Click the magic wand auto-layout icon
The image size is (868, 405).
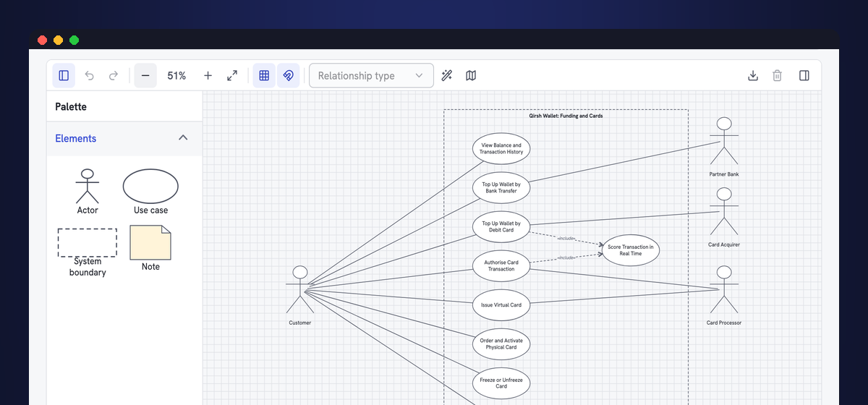tap(447, 75)
